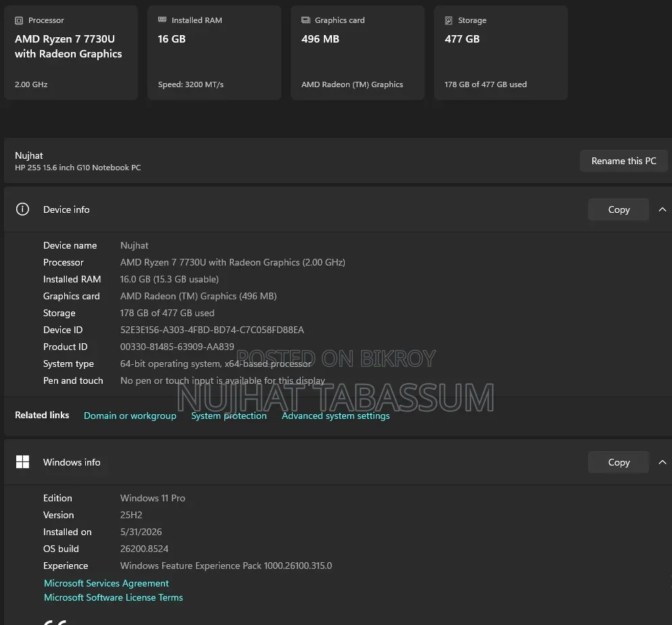Click the Pen and touch value text
The height and width of the screenshot is (625, 672).
[222, 380]
